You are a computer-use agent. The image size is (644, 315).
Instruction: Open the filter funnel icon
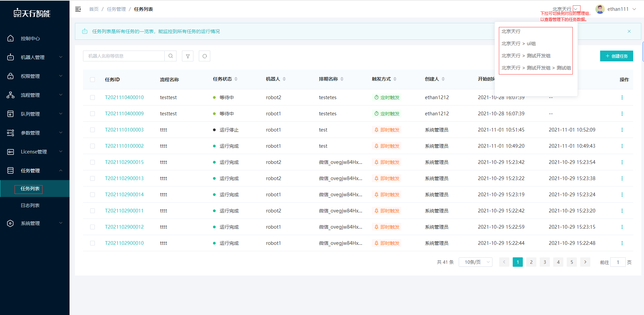pos(188,56)
